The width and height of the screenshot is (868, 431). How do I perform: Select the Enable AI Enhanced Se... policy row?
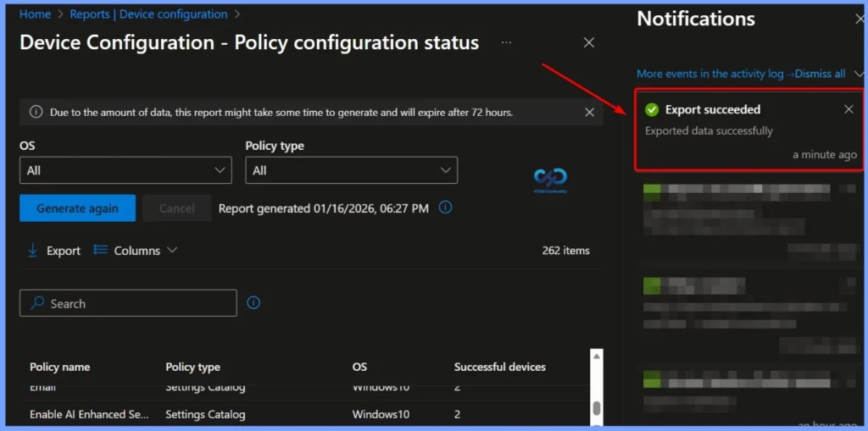point(304,414)
